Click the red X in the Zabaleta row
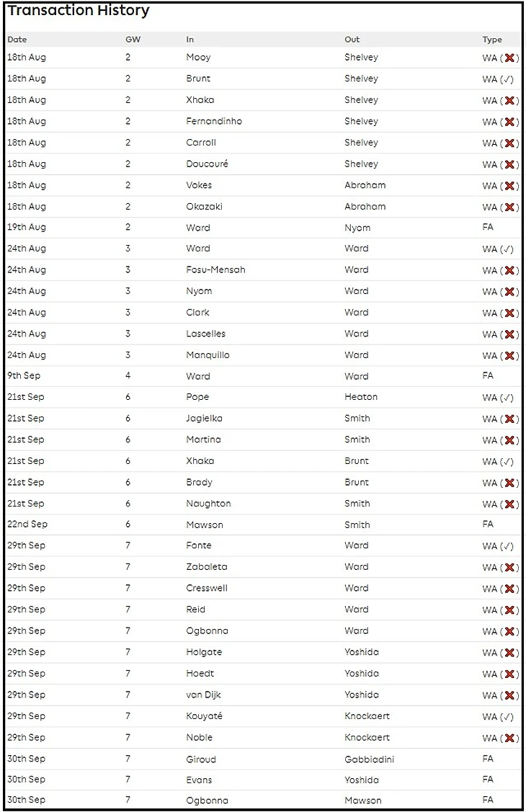This screenshot has width=526, height=812. [x=509, y=568]
